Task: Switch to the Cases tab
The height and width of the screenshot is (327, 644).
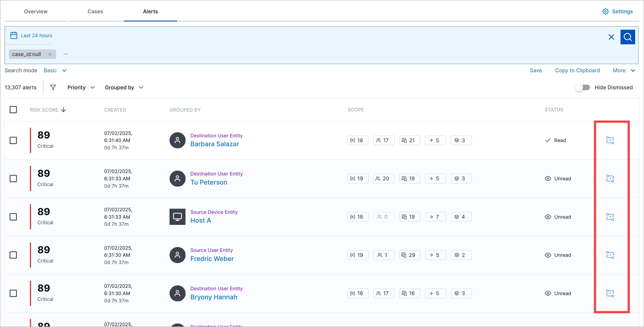Action: click(95, 12)
